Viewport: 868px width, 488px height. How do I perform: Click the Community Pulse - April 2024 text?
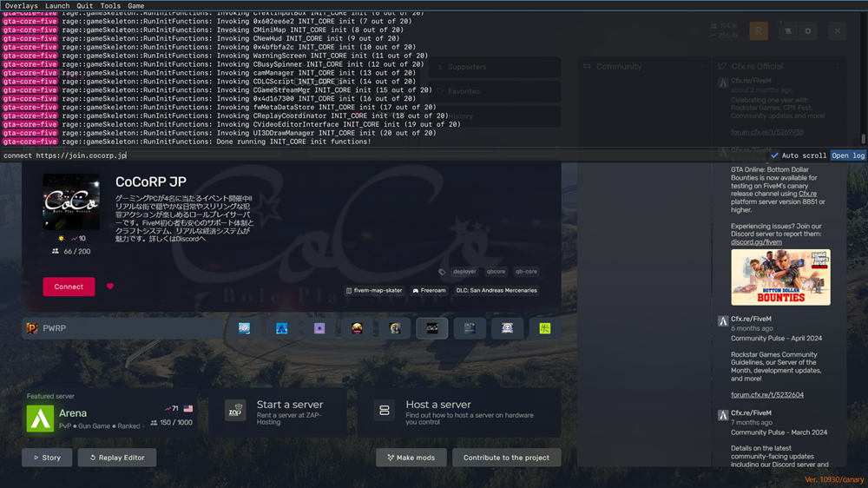pos(776,339)
